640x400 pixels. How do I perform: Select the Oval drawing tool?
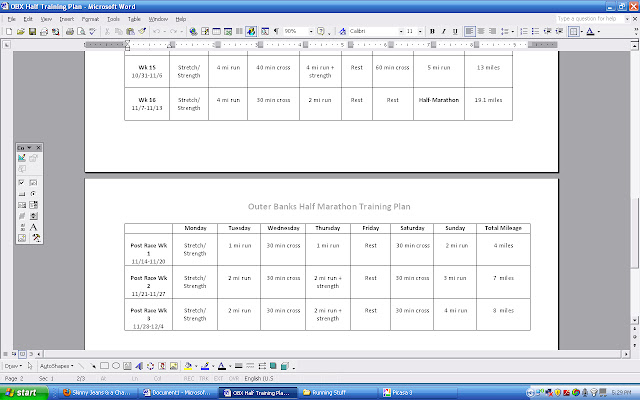tap(116, 366)
